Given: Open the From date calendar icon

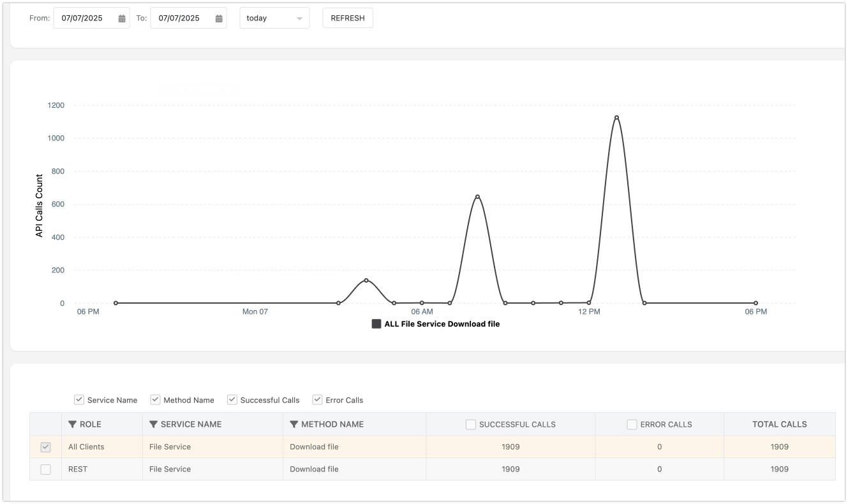Looking at the screenshot, I should tap(122, 19).
